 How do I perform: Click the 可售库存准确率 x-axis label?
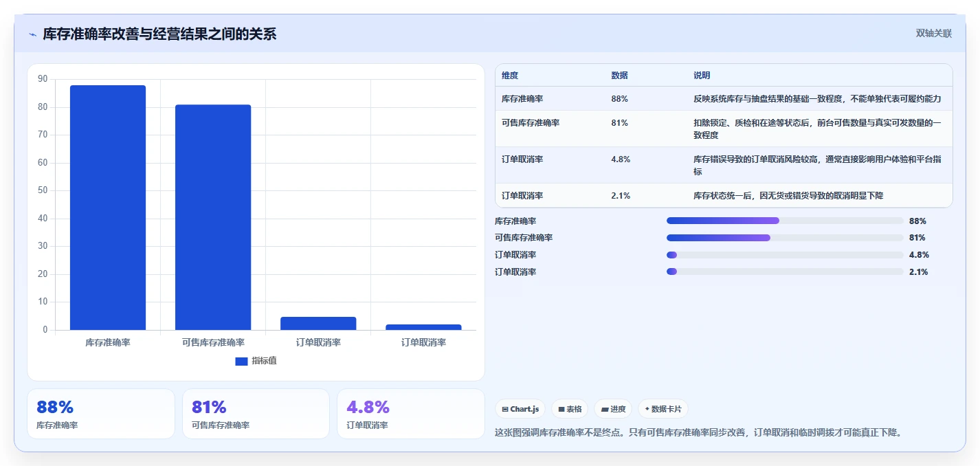(213, 342)
